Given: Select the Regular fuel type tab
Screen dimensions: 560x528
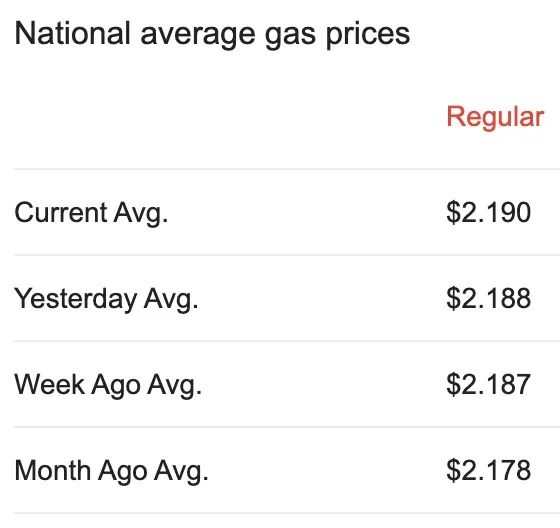Looking at the screenshot, I should point(495,117).
